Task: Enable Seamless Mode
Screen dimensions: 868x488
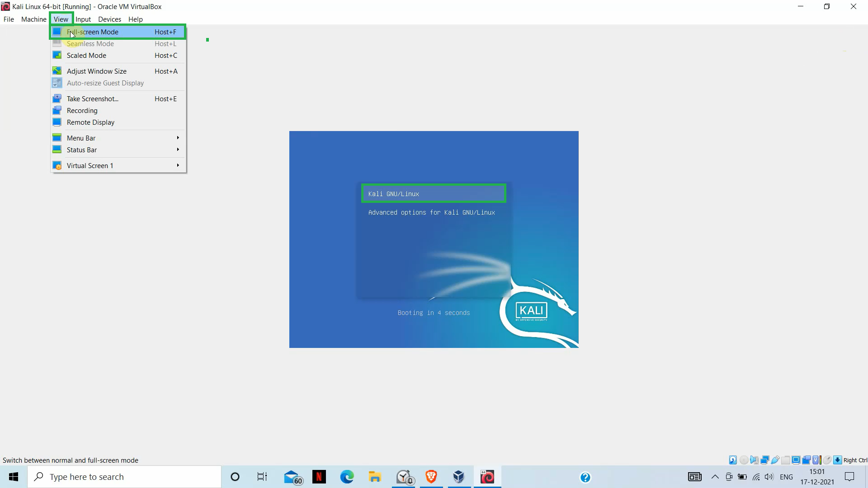Action: [90, 43]
